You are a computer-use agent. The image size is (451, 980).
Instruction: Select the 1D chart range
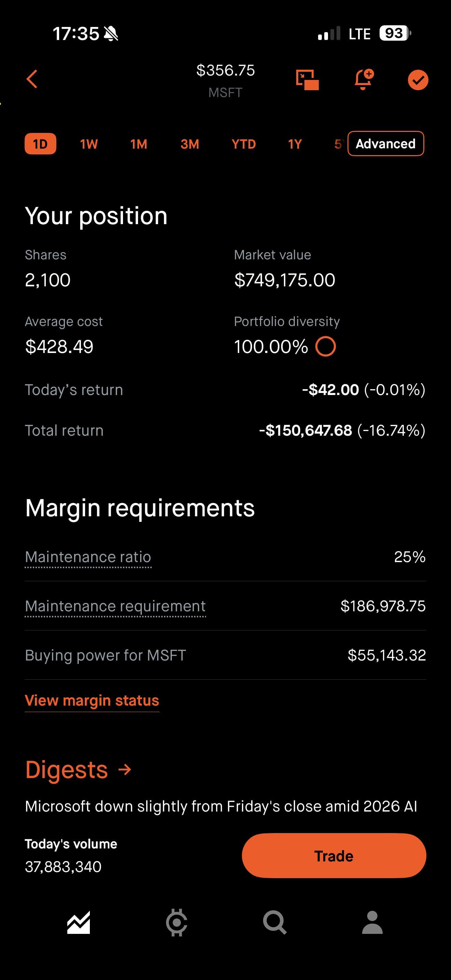coord(40,144)
